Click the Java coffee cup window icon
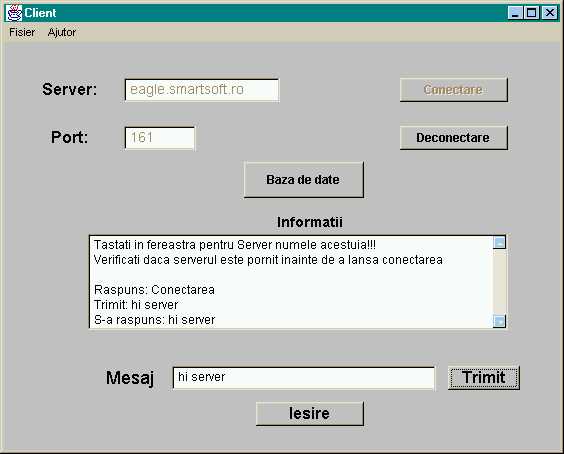The width and height of the screenshot is (564, 454). pyautogui.click(x=14, y=13)
